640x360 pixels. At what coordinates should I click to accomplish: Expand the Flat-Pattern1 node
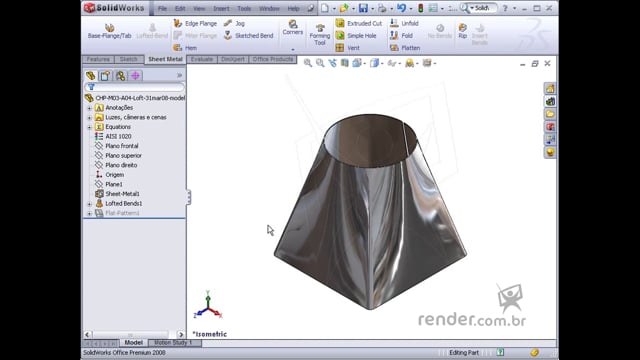pyautogui.click(x=89, y=213)
